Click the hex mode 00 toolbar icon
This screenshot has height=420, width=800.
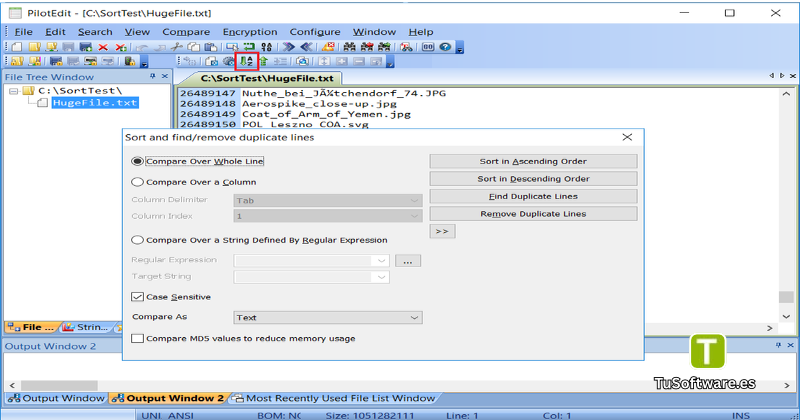428,47
